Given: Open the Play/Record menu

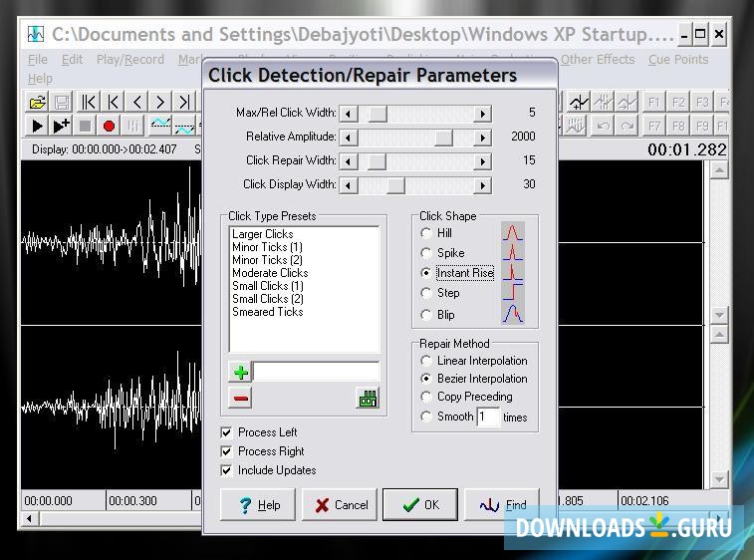Looking at the screenshot, I should click(x=130, y=60).
